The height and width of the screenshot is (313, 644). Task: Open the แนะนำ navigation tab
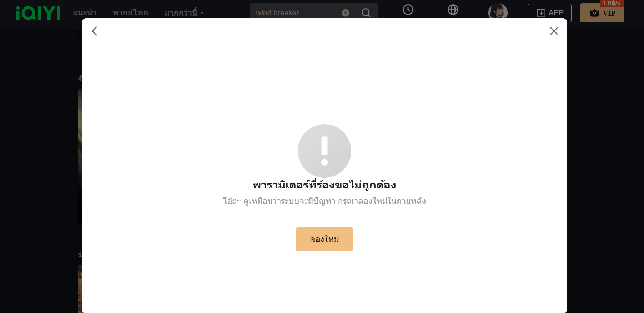pos(85,13)
